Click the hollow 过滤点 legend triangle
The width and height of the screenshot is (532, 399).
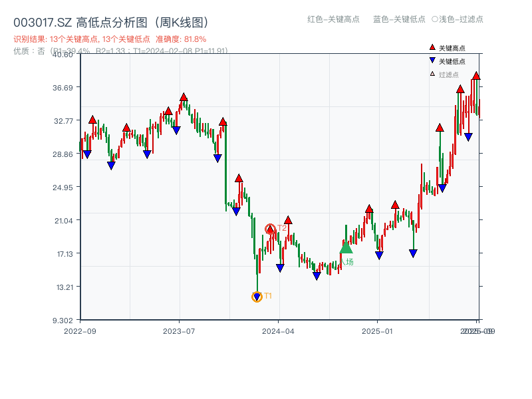[x=432, y=74]
